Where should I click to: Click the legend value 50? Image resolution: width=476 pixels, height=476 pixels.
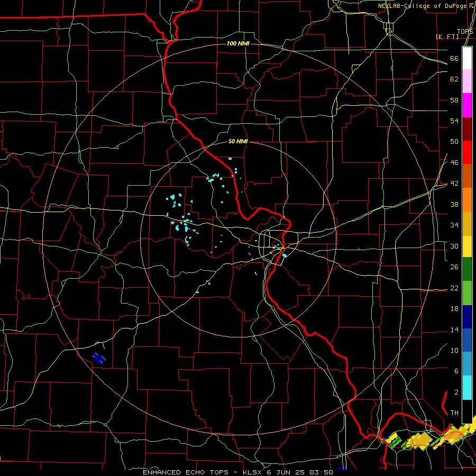coord(454,141)
